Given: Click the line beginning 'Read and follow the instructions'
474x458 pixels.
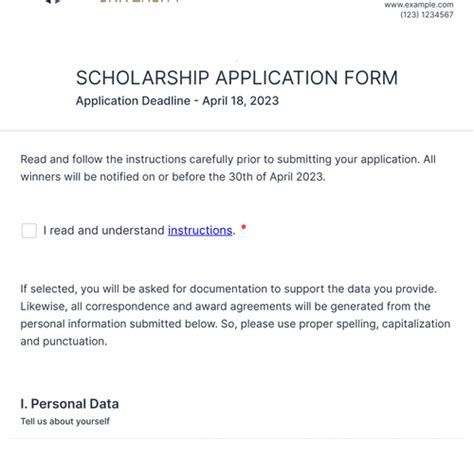Looking at the screenshot, I should click(228, 159).
